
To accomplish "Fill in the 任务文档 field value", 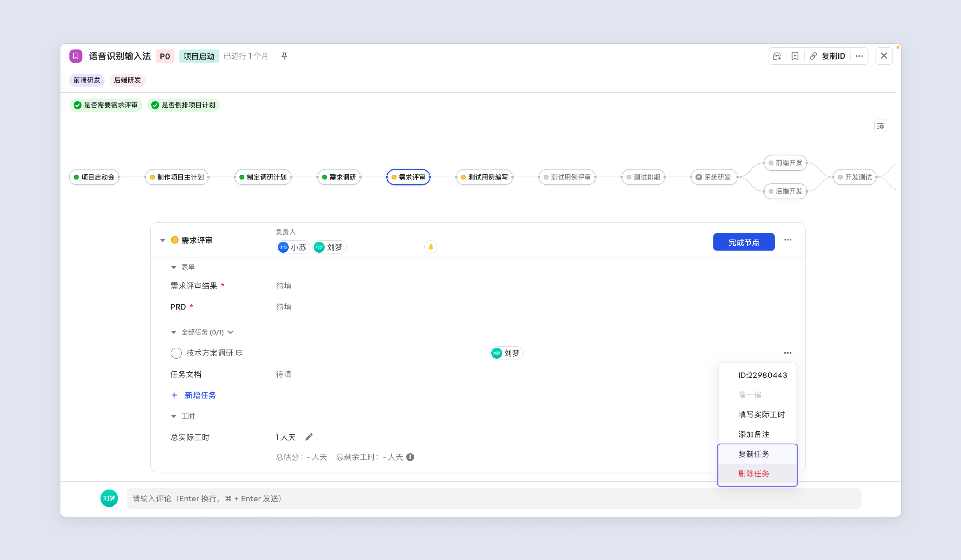I will (283, 374).
